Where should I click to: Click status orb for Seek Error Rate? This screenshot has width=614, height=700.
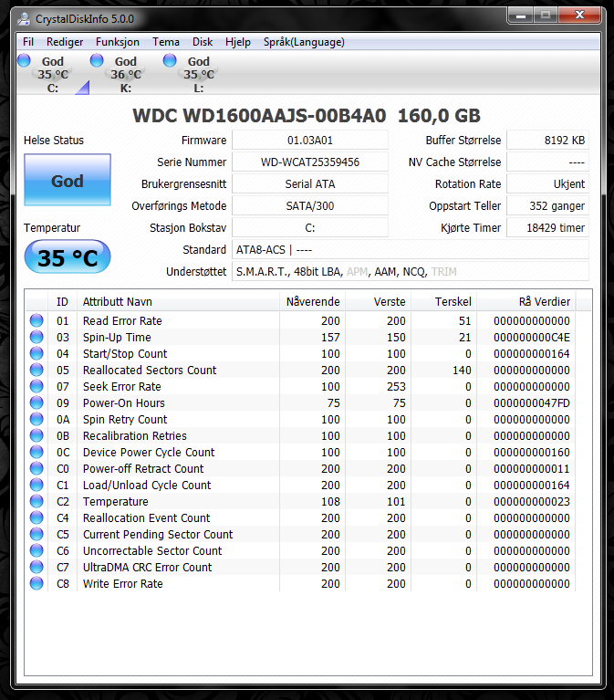pyautogui.click(x=36, y=386)
